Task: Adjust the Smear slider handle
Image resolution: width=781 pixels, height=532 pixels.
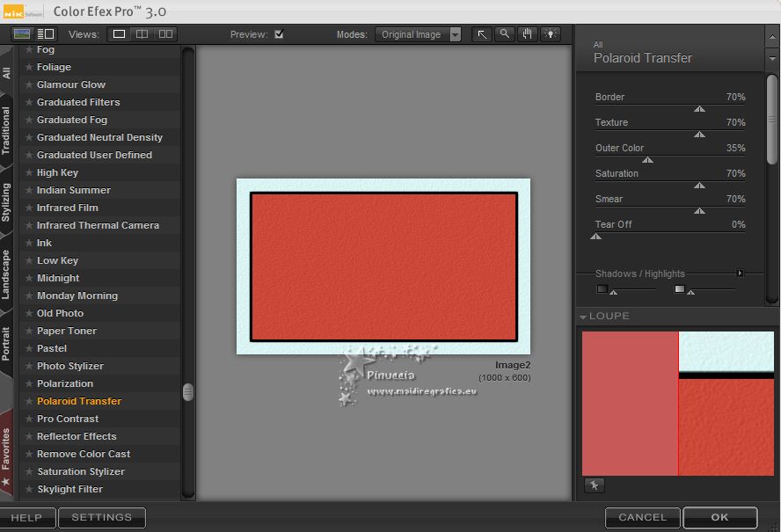Action: pyautogui.click(x=699, y=211)
